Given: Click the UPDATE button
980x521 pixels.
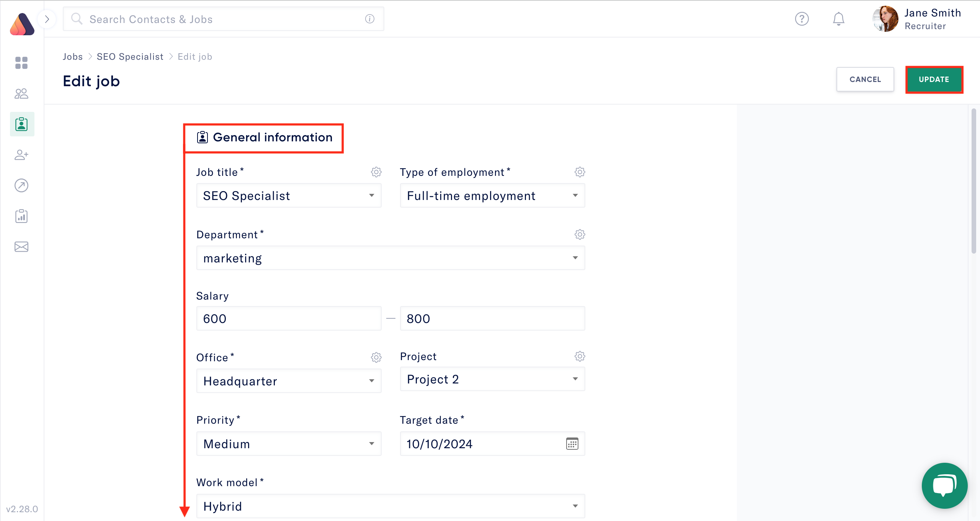Looking at the screenshot, I should coord(934,79).
